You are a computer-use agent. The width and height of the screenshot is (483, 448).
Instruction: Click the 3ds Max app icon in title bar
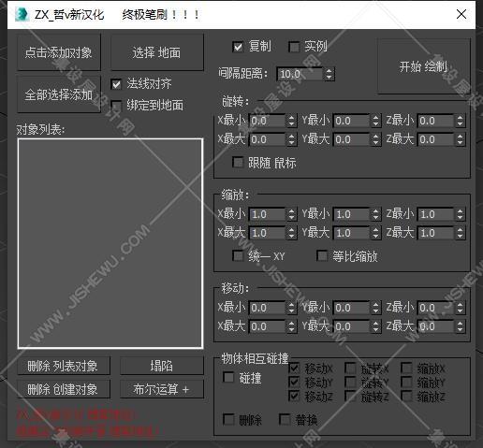22,14
